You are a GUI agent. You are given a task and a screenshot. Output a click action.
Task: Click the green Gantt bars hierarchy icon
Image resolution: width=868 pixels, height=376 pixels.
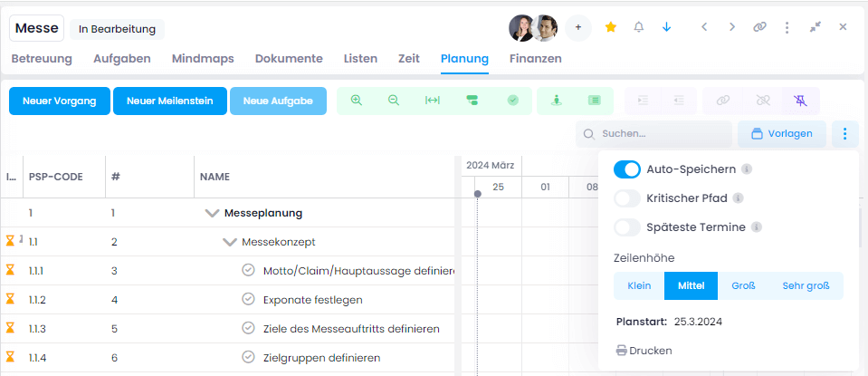click(x=472, y=101)
